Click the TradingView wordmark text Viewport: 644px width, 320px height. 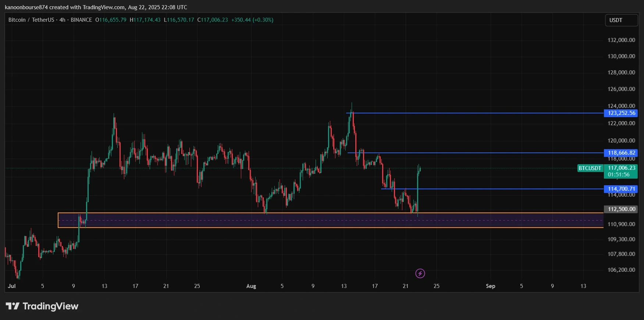(50, 306)
